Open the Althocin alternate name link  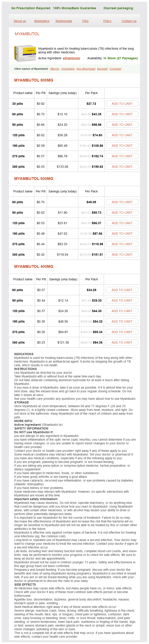pyautogui.click(x=55, y=69)
